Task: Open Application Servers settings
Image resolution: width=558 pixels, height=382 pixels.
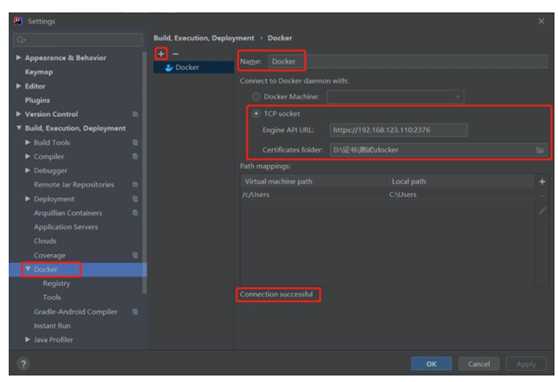Action: [x=66, y=227]
